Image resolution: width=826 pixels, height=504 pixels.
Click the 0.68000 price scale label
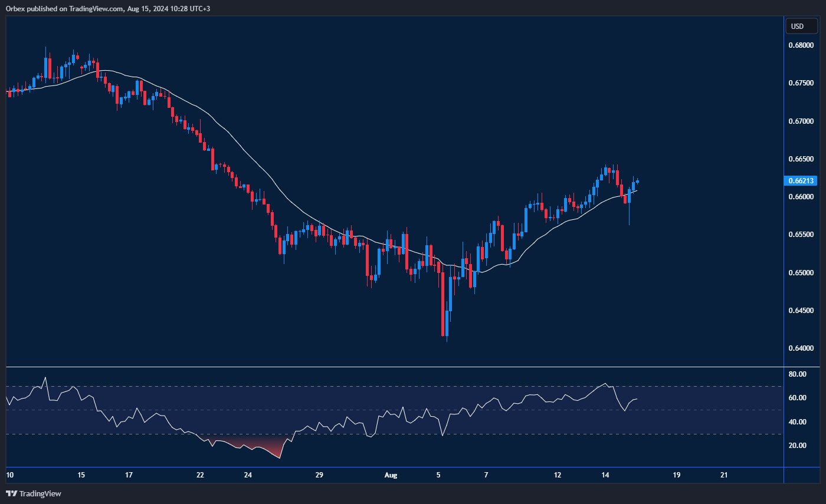801,45
